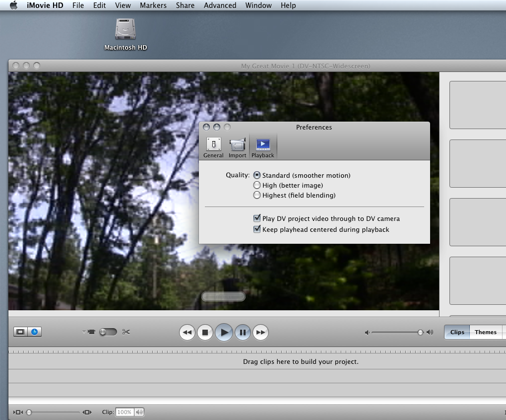Toggle Play DV project video through camera
Viewport: 506px width, 420px height.
(257, 218)
